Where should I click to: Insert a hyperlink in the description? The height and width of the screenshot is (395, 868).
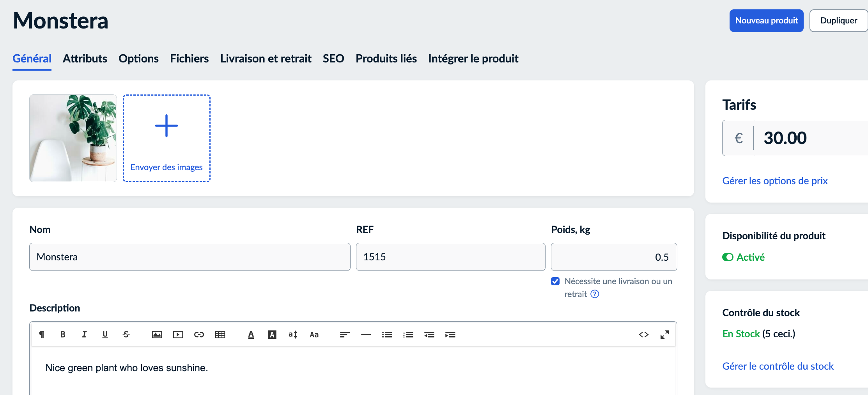pos(199,335)
